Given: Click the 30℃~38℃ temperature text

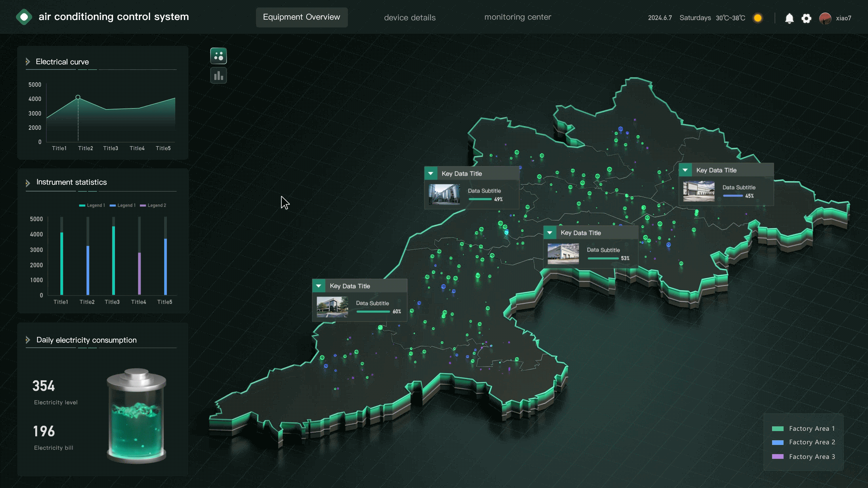Looking at the screenshot, I should coord(730,18).
